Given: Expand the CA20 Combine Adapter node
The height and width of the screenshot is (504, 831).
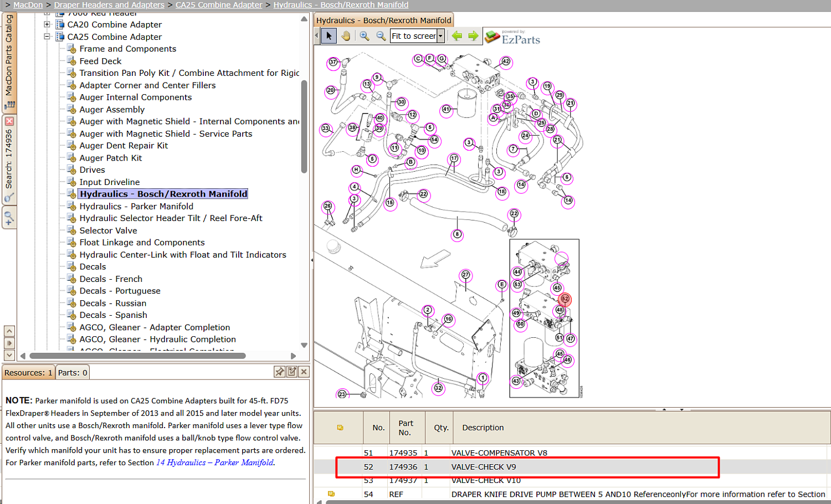Looking at the screenshot, I should click(47, 24).
